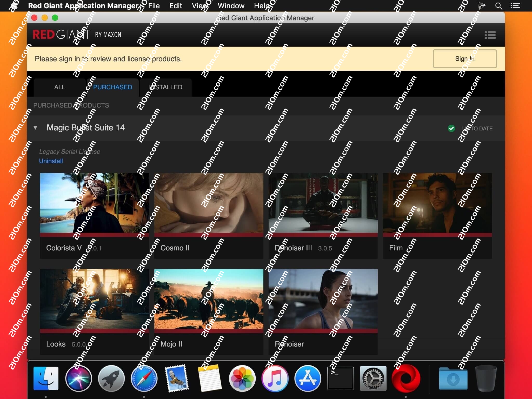Click the green up-to-date checkmark icon

451,128
